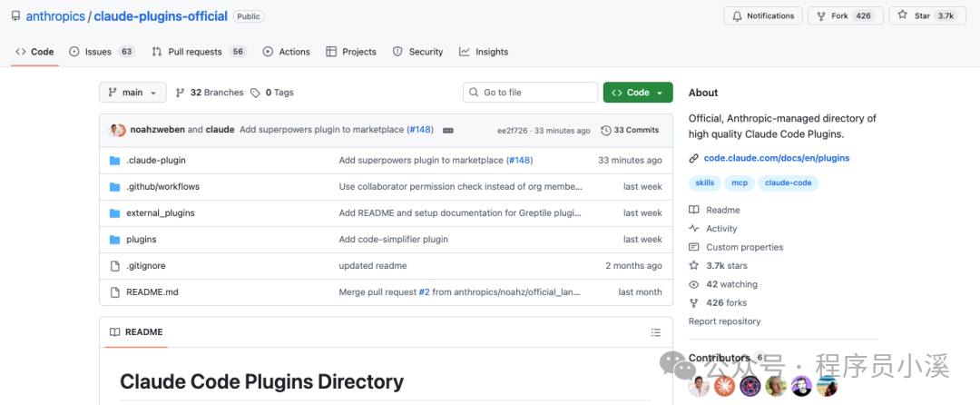Click the 'Use collaborator permission check' commit message
This screenshot has height=405, width=980.
tap(461, 186)
